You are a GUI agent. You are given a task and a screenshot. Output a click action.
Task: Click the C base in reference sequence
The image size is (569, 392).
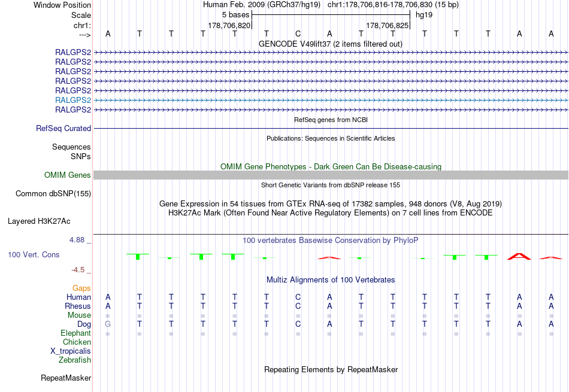298,34
